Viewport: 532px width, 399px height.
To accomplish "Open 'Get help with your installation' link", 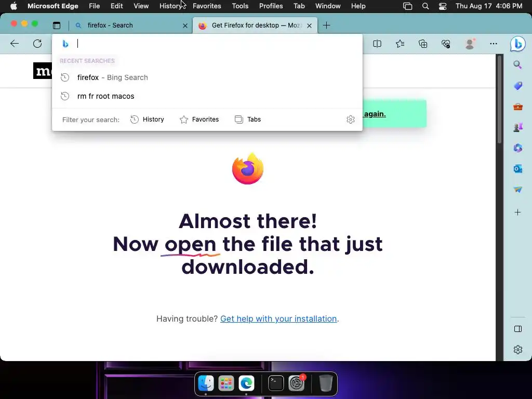I will tap(278, 318).
